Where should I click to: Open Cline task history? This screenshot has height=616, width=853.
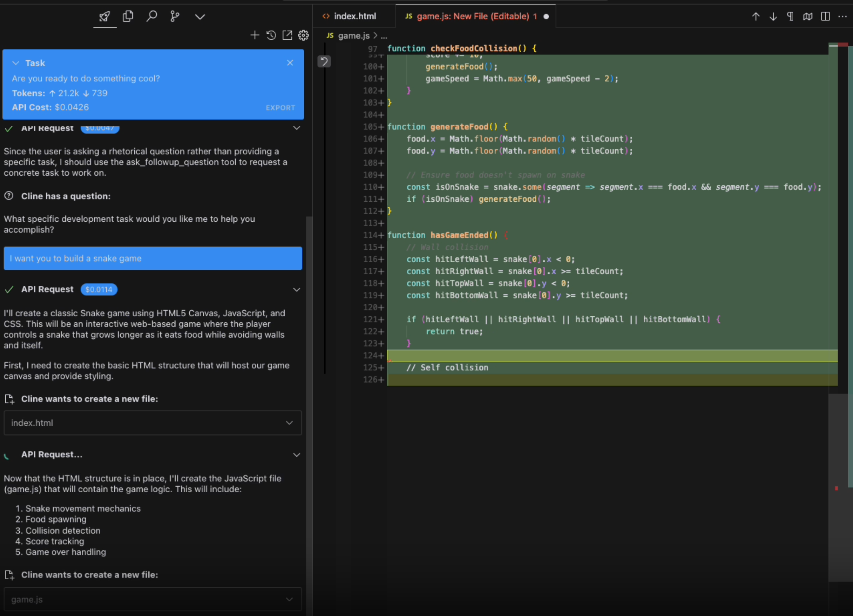click(x=271, y=35)
